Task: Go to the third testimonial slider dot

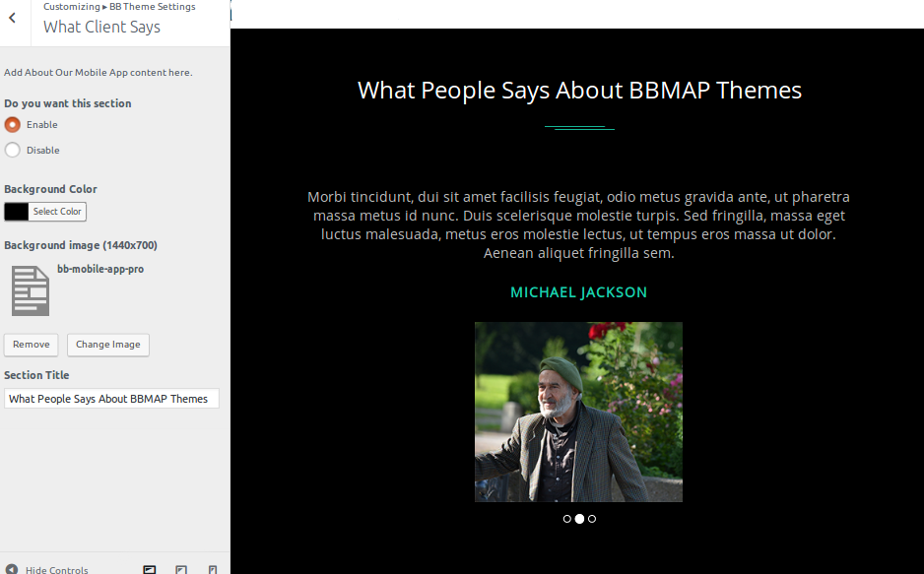Action: 592,519
